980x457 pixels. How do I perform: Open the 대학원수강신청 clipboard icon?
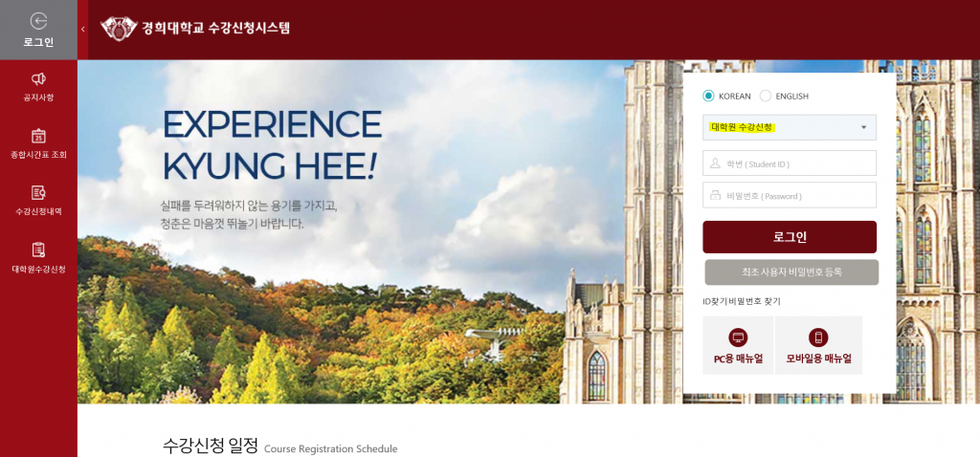coord(38,250)
